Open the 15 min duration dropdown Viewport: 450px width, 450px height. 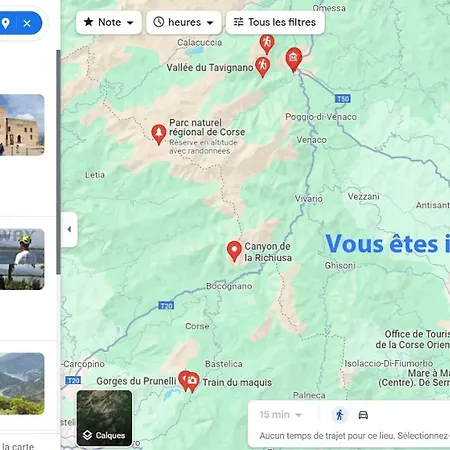[281, 415]
